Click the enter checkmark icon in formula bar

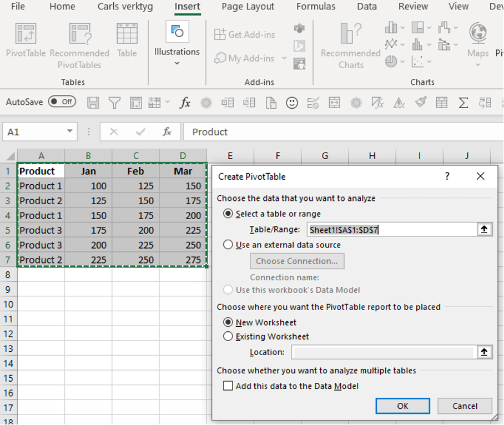(x=140, y=131)
